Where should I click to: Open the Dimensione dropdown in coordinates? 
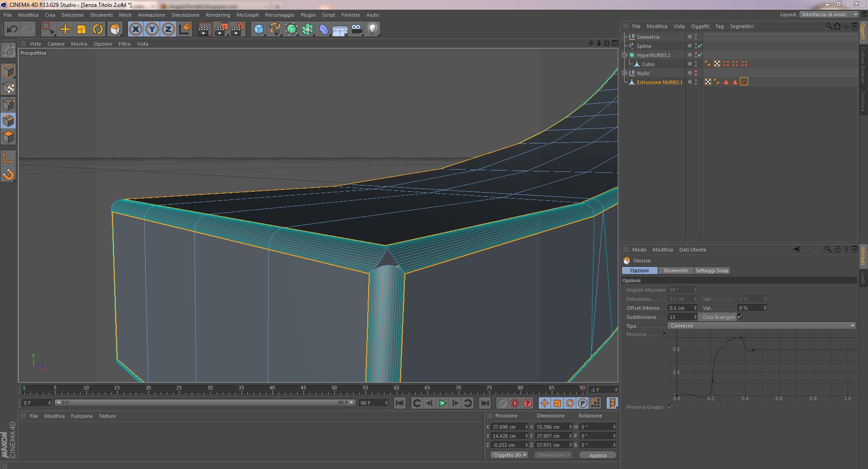click(x=553, y=455)
